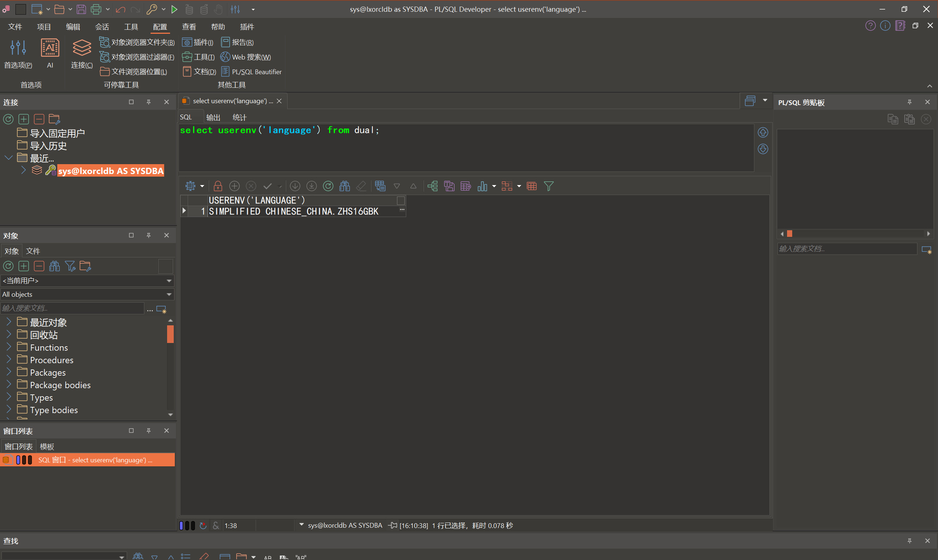Open the 工具 menu

pos(131,27)
